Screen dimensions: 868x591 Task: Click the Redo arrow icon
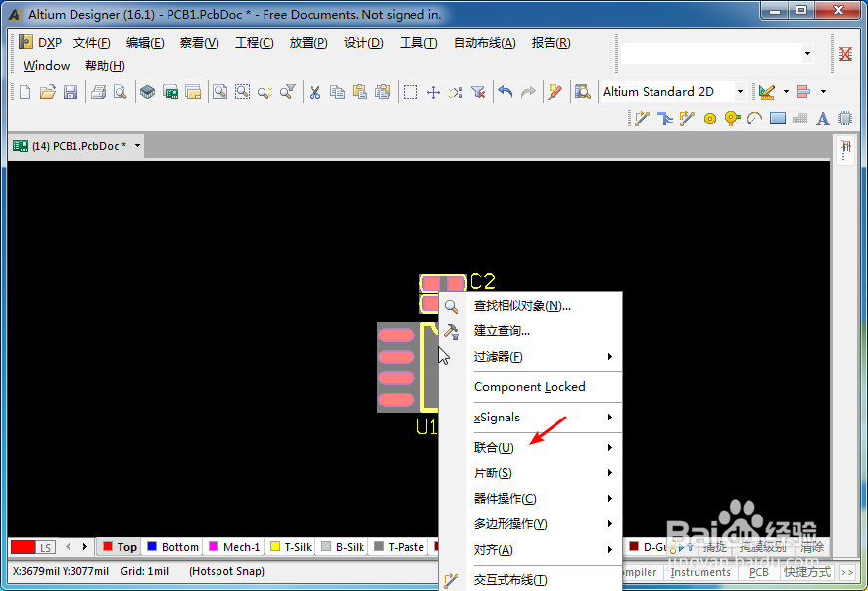[528, 92]
